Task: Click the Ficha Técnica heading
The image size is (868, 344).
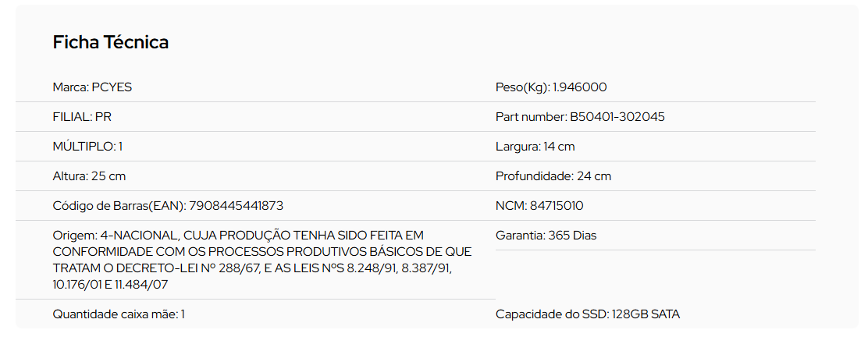Action: [x=111, y=42]
